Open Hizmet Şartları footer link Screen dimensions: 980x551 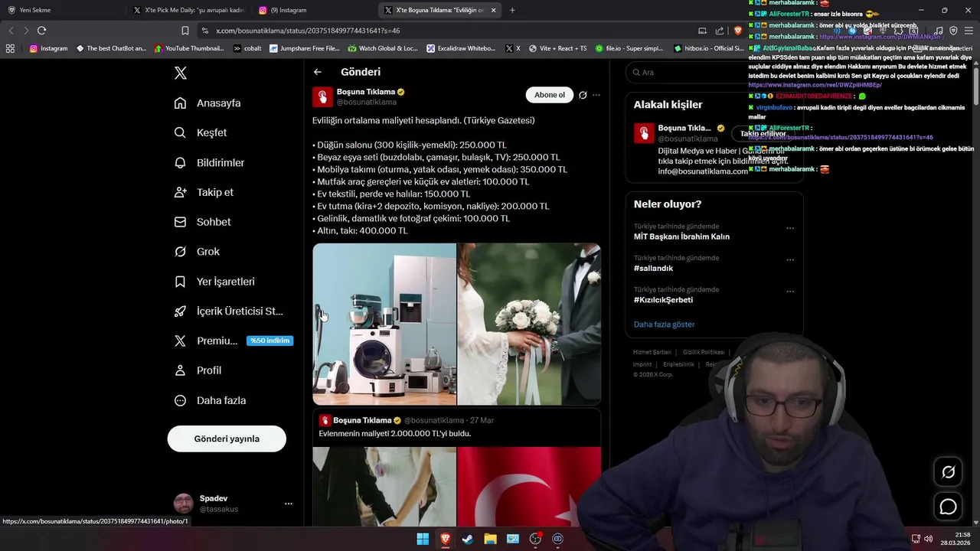(x=652, y=352)
